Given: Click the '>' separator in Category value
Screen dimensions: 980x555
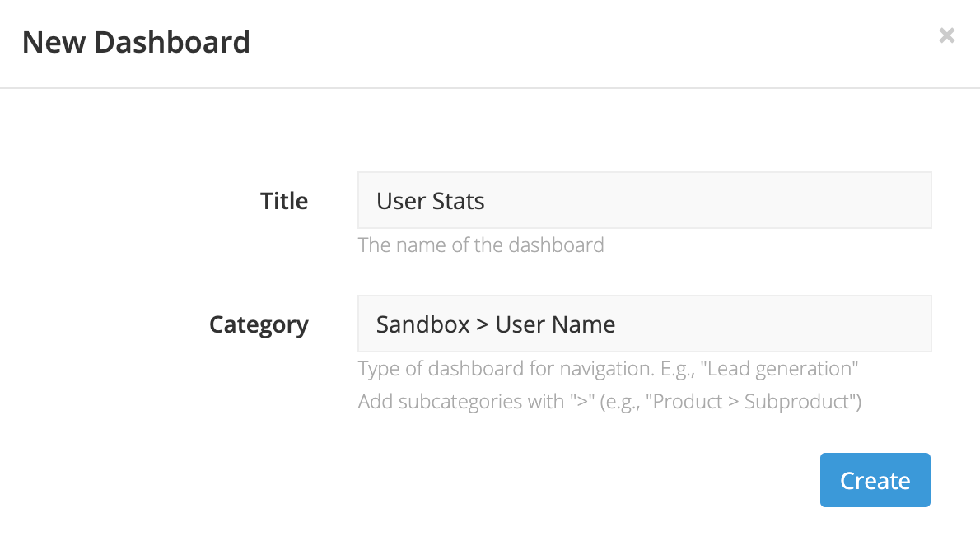Looking at the screenshot, I should 483,325.
